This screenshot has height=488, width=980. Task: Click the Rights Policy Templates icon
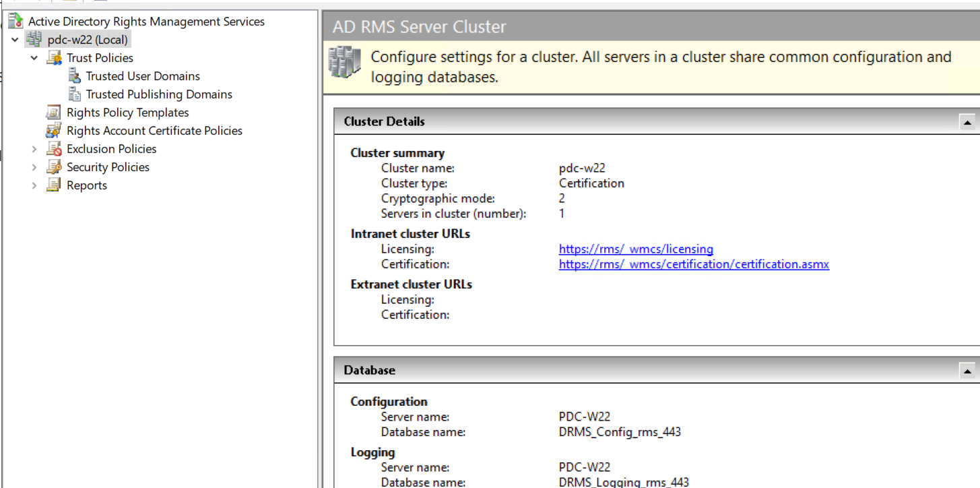(54, 113)
